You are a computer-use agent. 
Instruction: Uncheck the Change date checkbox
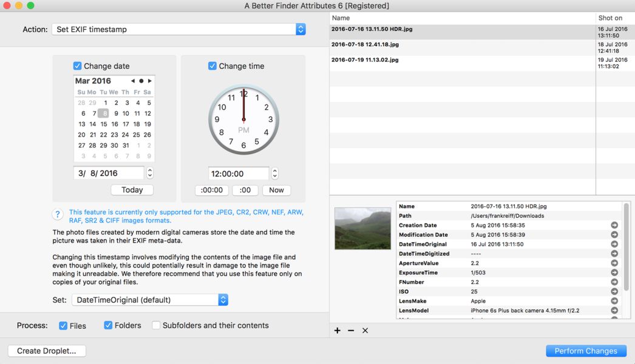77,66
